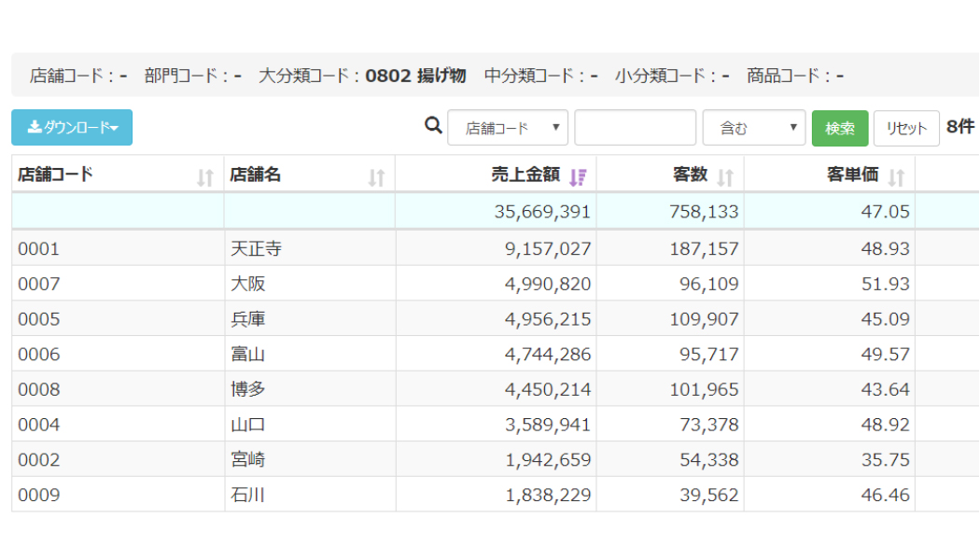Click the search text input box
Image resolution: width=980 pixels, height=560 pixels.
click(x=635, y=128)
